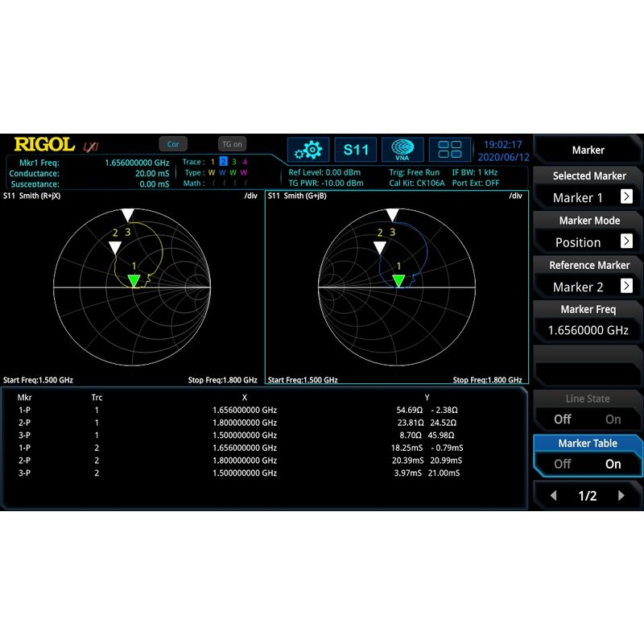The height and width of the screenshot is (644, 644).
Task: Open the VNA mode icon
Action: click(402, 150)
